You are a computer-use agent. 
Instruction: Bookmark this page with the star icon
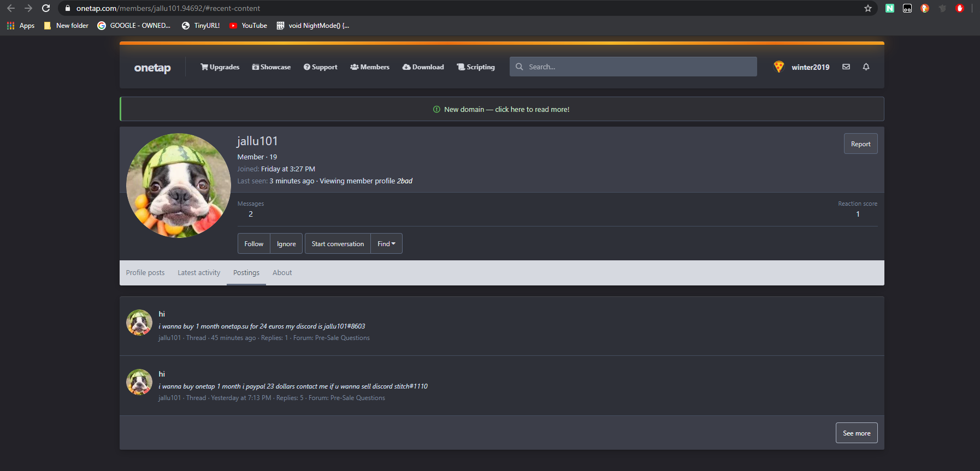point(868,8)
